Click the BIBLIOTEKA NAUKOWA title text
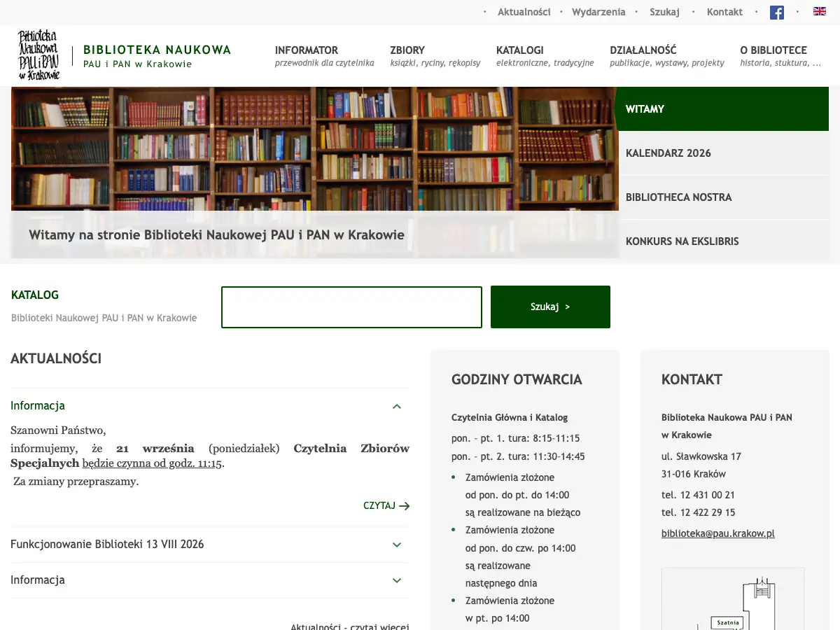 coord(157,50)
